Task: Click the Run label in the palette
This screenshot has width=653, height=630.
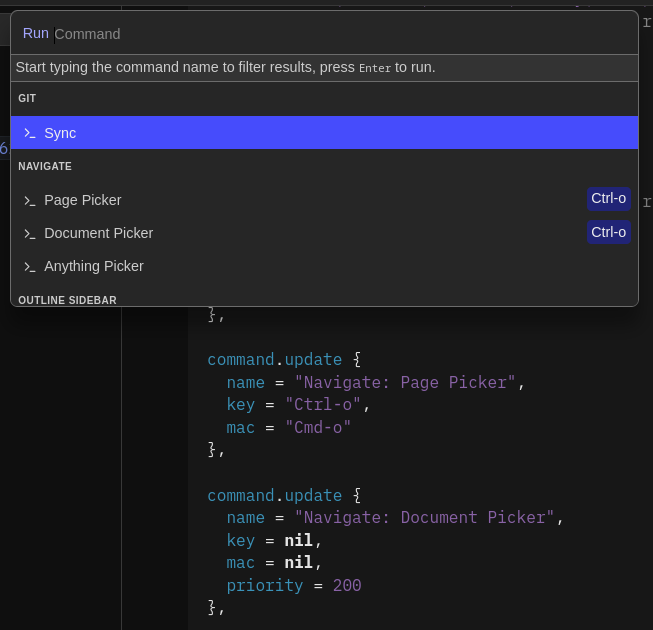Action: click(x=35, y=33)
